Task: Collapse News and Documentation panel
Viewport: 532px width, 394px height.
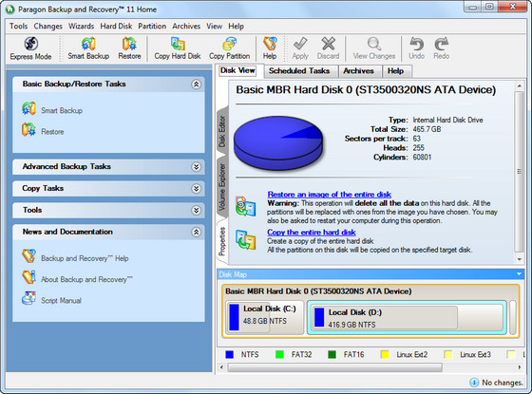Action: 196,232
